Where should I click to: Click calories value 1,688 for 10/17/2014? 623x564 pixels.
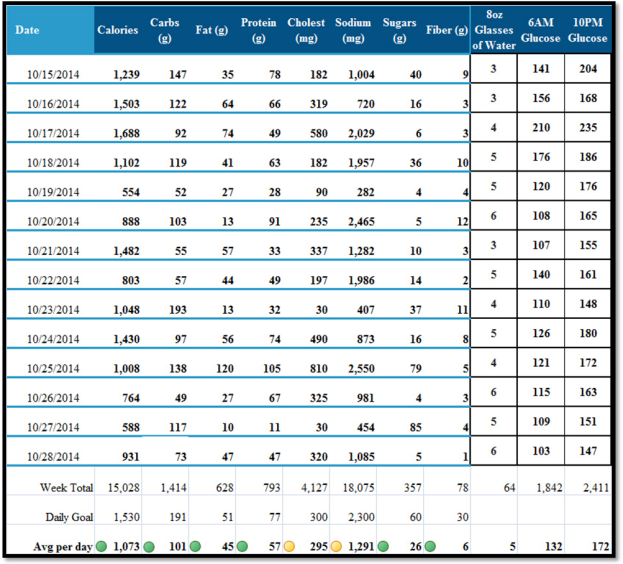point(126,133)
